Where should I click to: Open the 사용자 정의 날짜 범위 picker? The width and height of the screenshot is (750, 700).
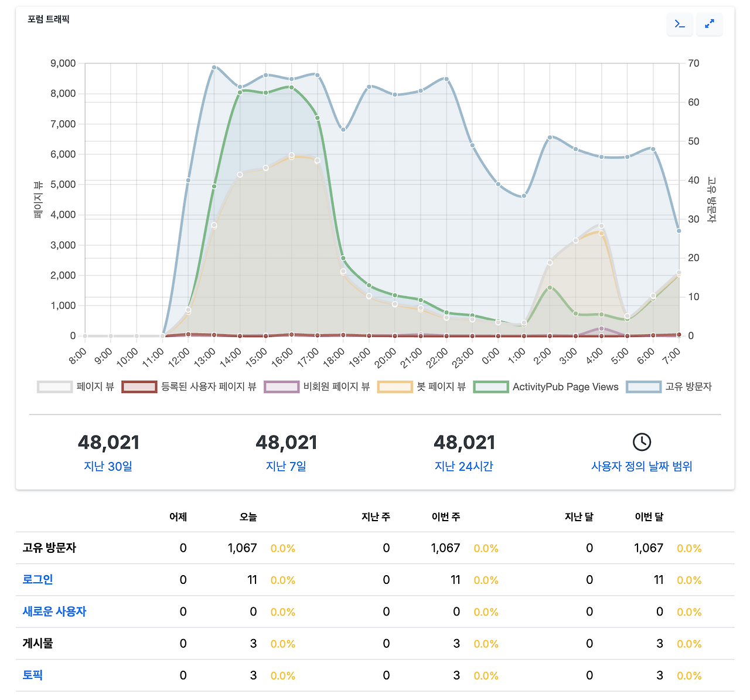(642, 466)
